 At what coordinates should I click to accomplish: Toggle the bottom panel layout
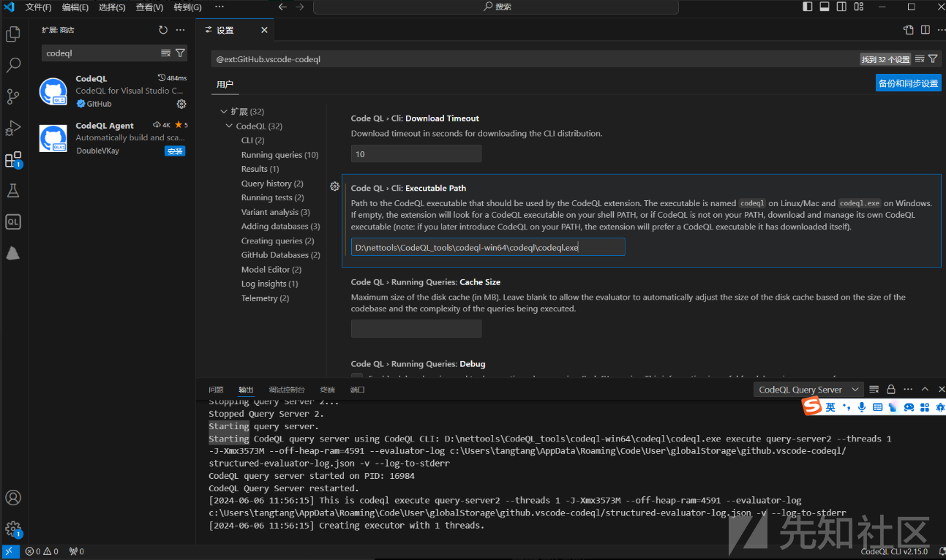(x=825, y=7)
